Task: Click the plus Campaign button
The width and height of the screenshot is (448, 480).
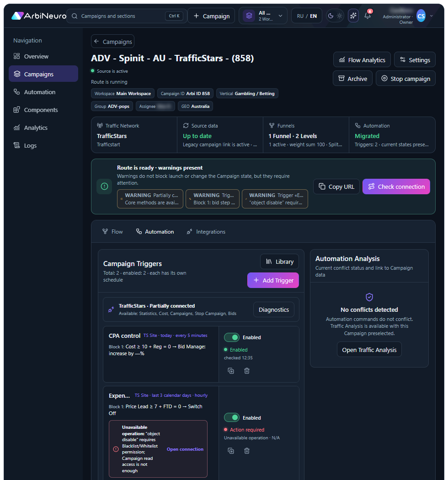Action: pyautogui.click(x=211, y=16)
